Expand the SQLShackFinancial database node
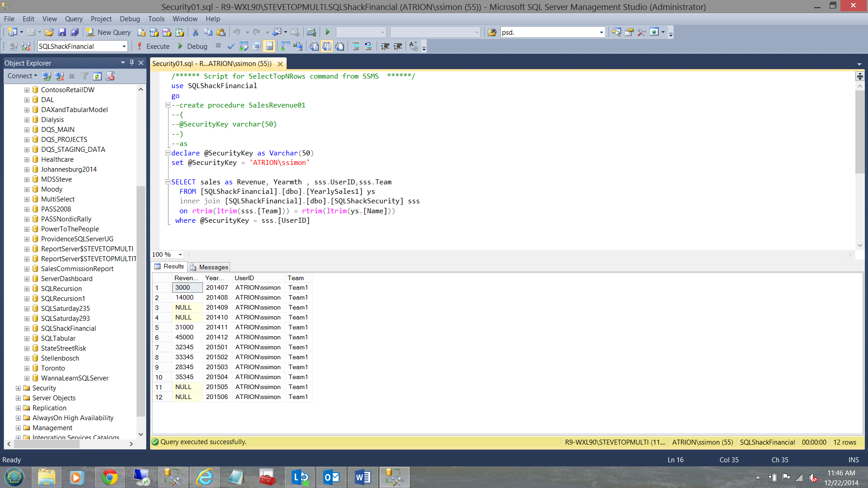868x488 pixels. 27,328
